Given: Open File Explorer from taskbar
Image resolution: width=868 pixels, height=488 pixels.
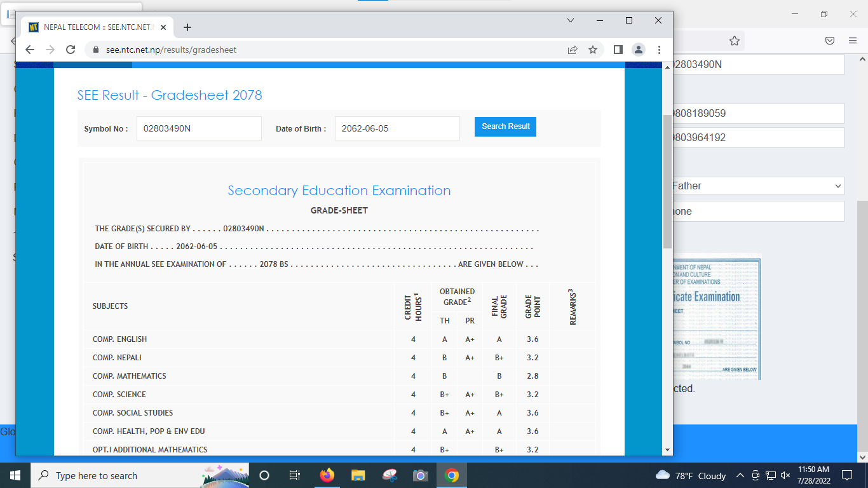Looking at the screenshot, I should click(x=358, y=475).
